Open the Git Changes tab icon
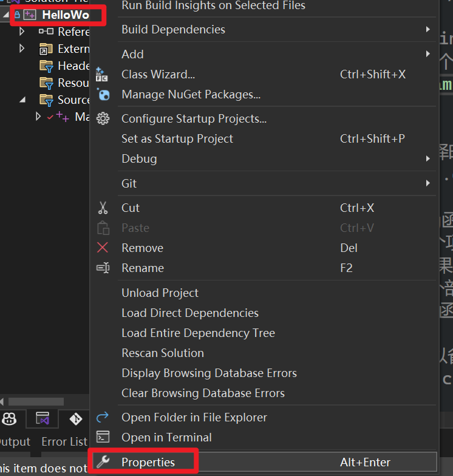The height and width of the screenshot is (476, 453). pyautogui.click(x=75, y=418)
